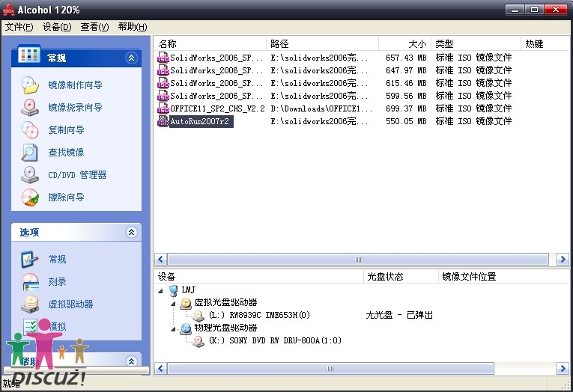Viewport: 573px width, 392px height.
Task: Open 镜像制作向导 link
Action: (x=76, y=85)
